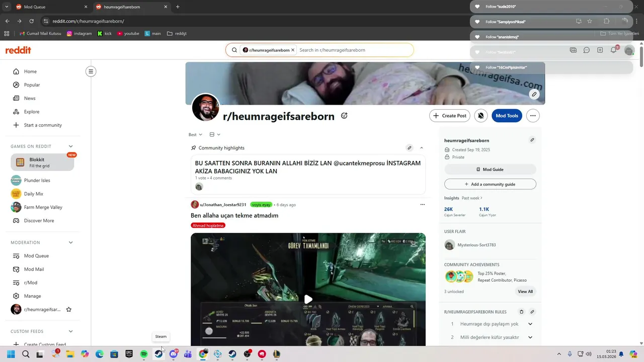Collapse the Games on Reddit section
644x362 pixels.
pos(70,146)
